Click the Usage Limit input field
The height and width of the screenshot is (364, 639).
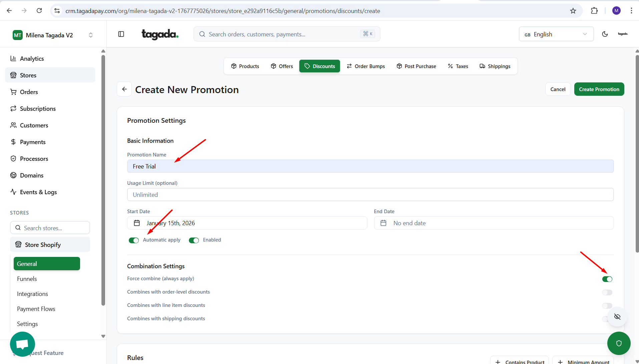(370, 195)
